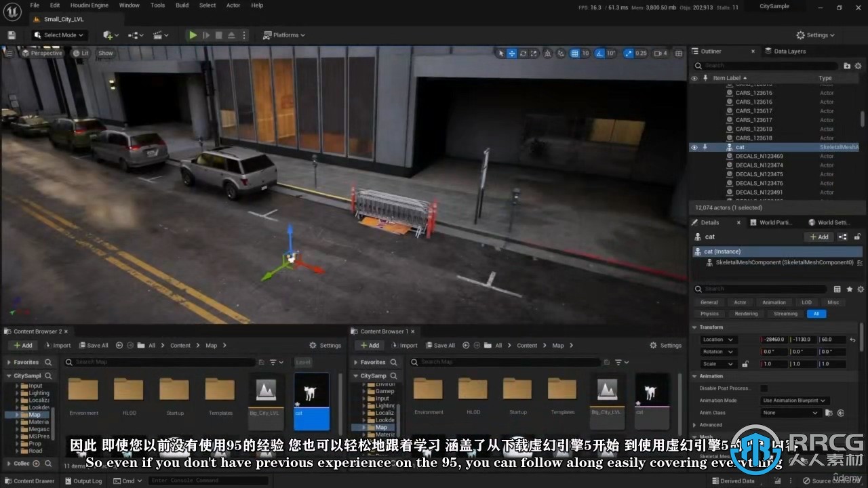868x488 pixels.
Task: Open the Details property matrix icon
Action: (837, 289)
